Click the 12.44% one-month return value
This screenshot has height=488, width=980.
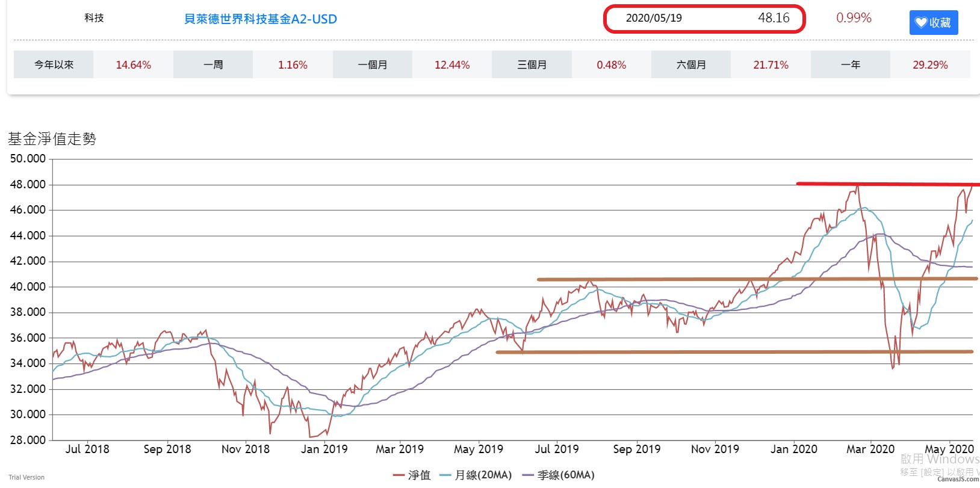coord(452,64)
